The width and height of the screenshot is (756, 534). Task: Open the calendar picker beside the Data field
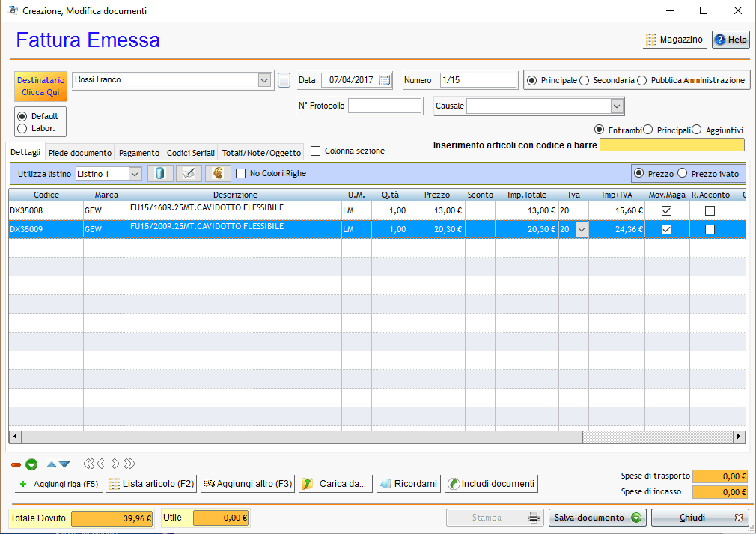tap(385, 81)
